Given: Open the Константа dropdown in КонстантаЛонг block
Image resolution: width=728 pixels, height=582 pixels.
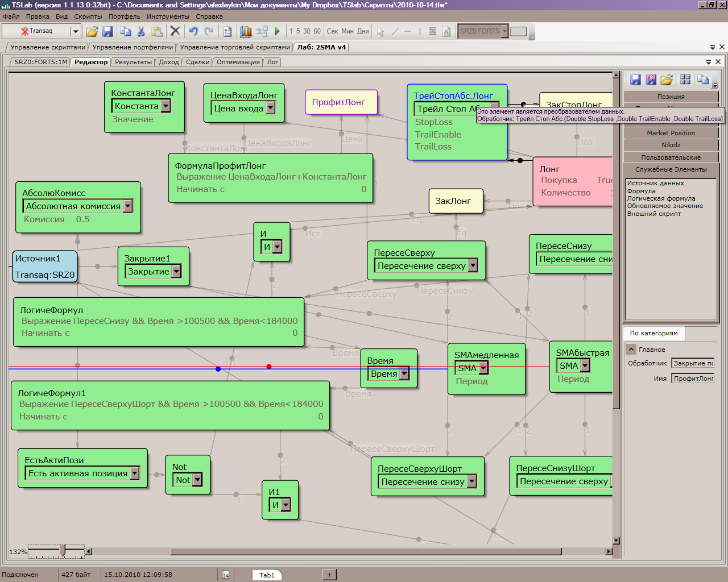Looking at the screenshot, I should pyautogui.click(x=166, y=106).
